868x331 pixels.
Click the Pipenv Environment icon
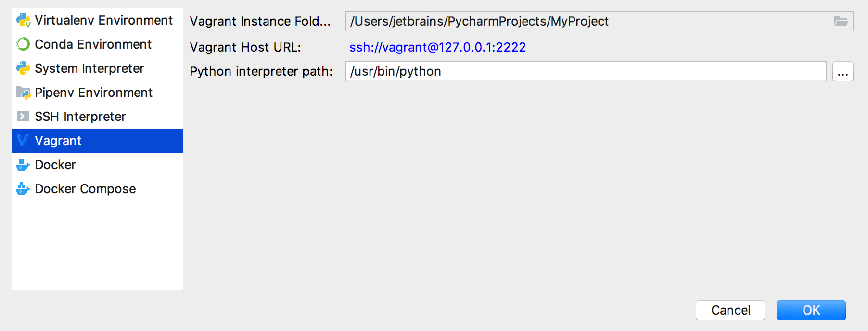tap(22, 93)
